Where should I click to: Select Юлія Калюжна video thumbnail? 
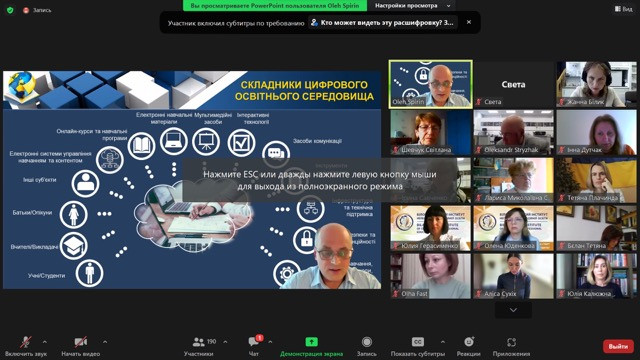tap(596, 276)
